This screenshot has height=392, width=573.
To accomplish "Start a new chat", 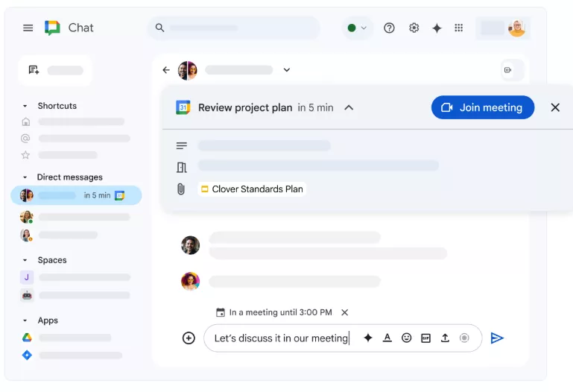I will tap(55, 70).
